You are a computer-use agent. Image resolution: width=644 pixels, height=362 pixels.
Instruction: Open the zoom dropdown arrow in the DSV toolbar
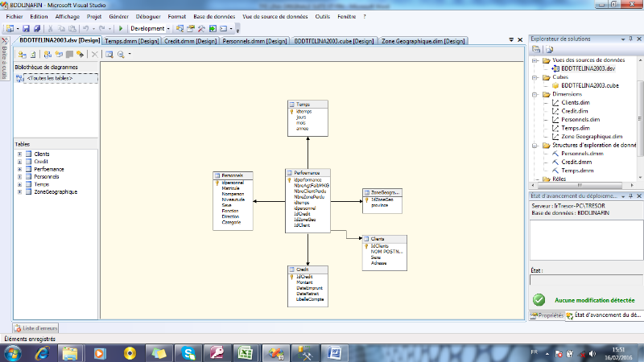[130, 54]
